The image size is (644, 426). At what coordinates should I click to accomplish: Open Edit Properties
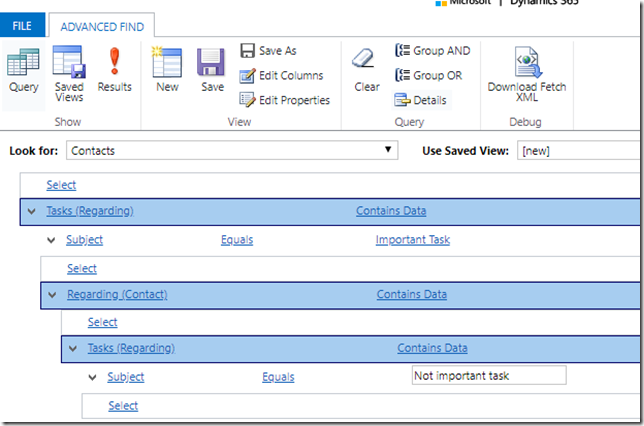click(285, 100)
